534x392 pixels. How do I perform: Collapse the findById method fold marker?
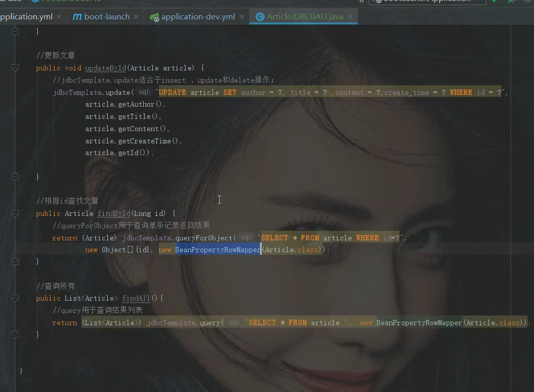click(x=15, y=213)
